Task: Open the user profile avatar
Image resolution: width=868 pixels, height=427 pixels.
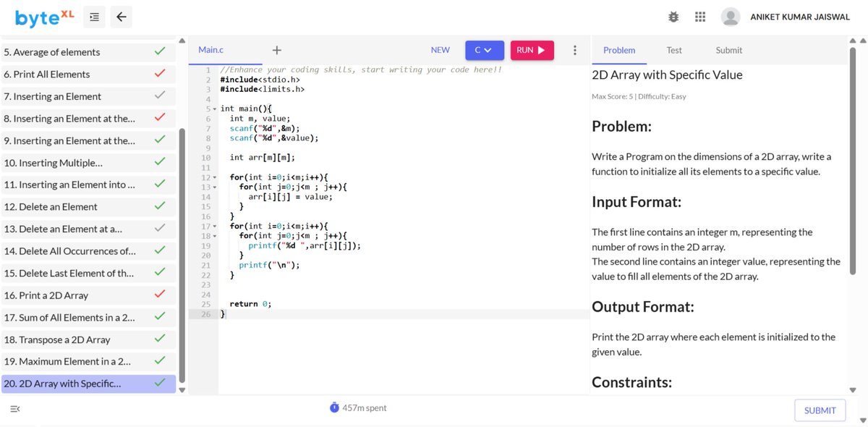Action: (731, 17)
